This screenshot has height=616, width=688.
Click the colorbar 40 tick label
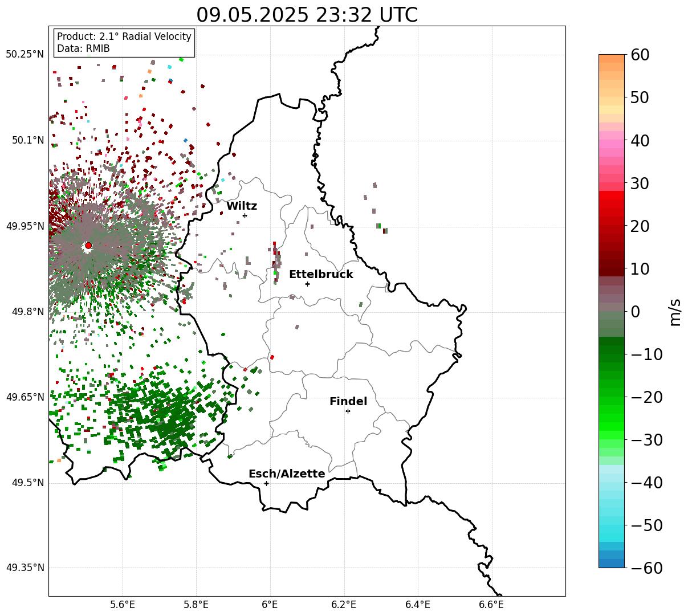640,140
